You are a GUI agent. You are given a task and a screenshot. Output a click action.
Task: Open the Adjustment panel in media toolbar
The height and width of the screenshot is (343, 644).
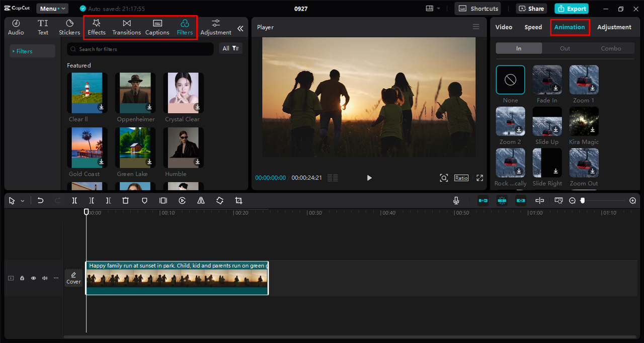tap(216, 27)
